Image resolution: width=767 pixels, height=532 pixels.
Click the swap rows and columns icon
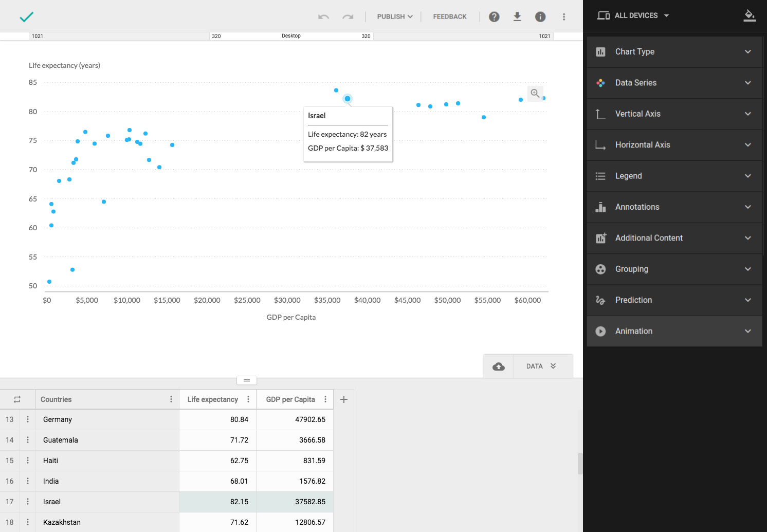(17, 399)
